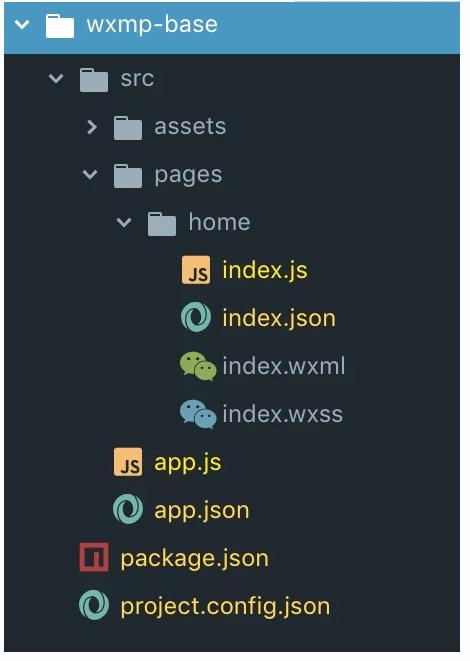Select the package.json file name
The height and width of the screenshot is (661, 470).
(195, 559)
